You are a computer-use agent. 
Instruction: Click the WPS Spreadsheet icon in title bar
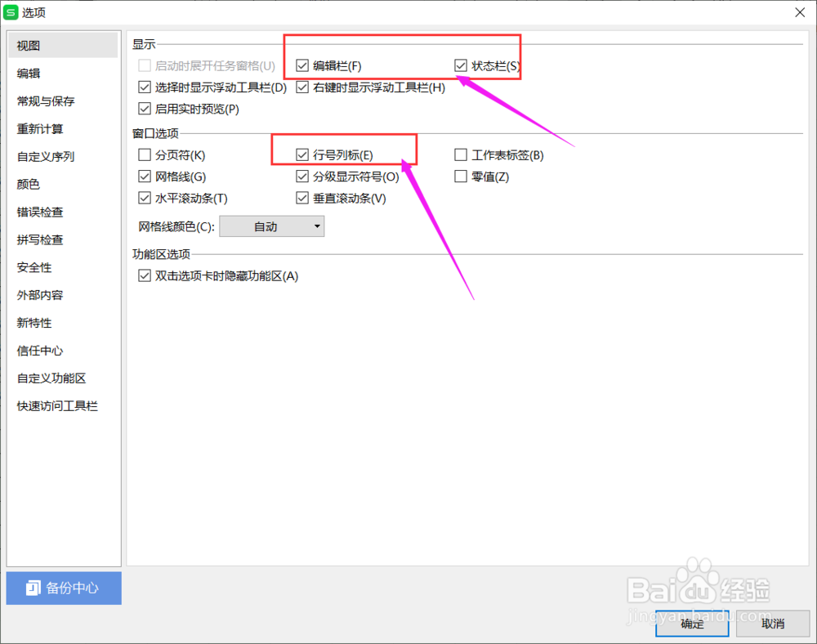pyautogui.click(x=11, y=12)
